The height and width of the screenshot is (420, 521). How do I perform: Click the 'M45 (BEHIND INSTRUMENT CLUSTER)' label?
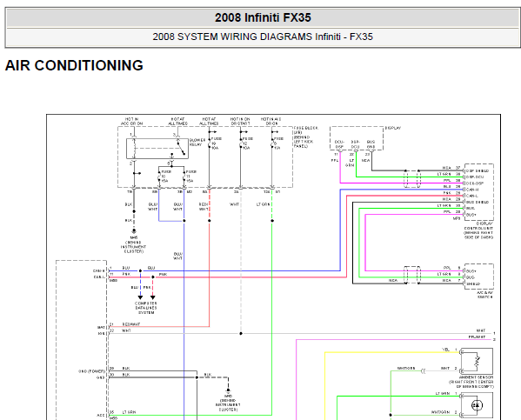(x=134, y=244)
